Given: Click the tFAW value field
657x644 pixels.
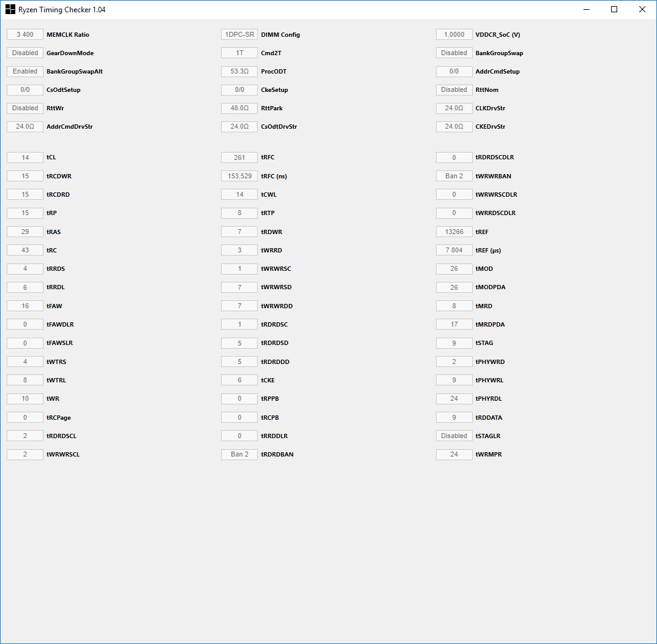Looking at the screenshot, I should tap(25, 306).
